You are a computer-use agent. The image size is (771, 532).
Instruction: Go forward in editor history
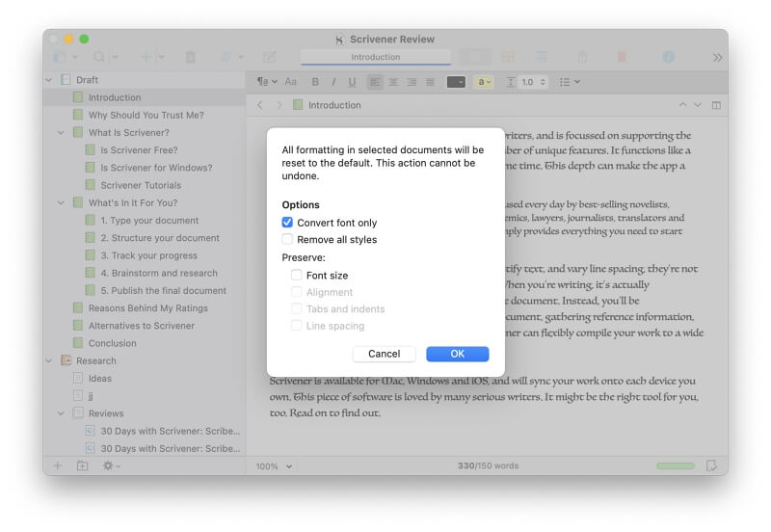[279, 105]
